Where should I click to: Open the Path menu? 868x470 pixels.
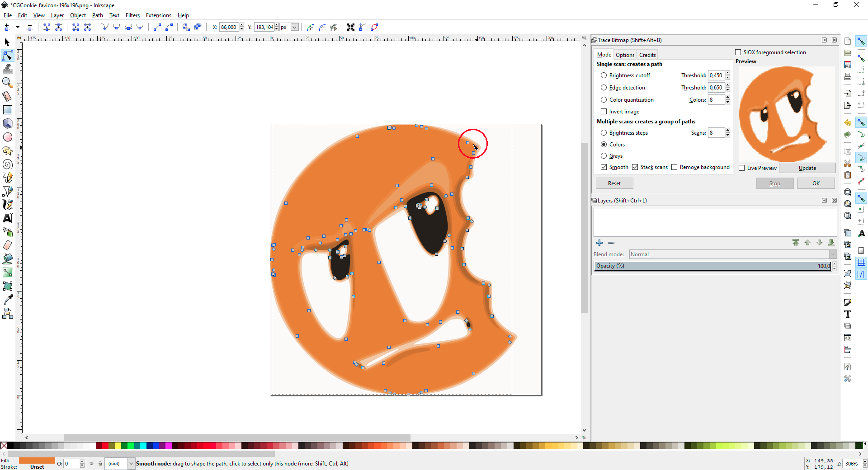(x=98, y=15)
